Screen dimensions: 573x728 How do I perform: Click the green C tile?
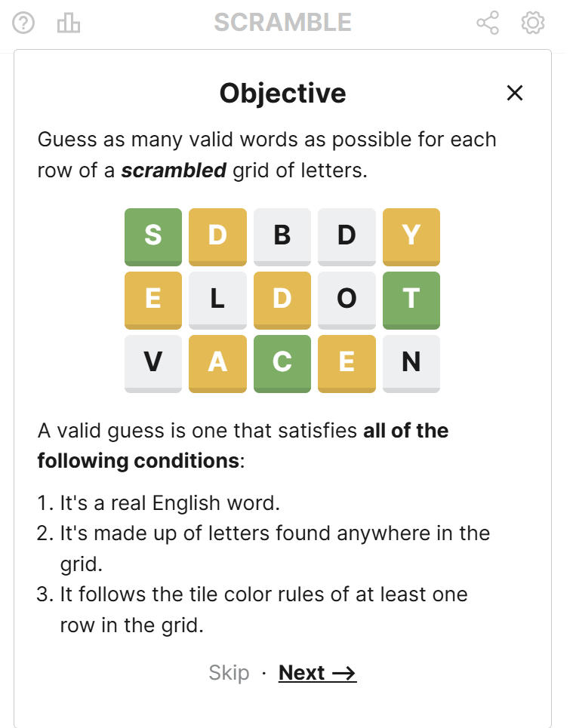coord(282,363)
